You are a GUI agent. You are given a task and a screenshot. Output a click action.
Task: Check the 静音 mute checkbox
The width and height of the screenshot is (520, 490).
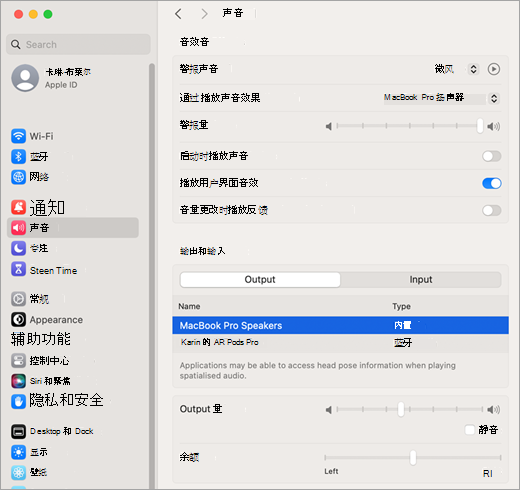tap(470, 430)
